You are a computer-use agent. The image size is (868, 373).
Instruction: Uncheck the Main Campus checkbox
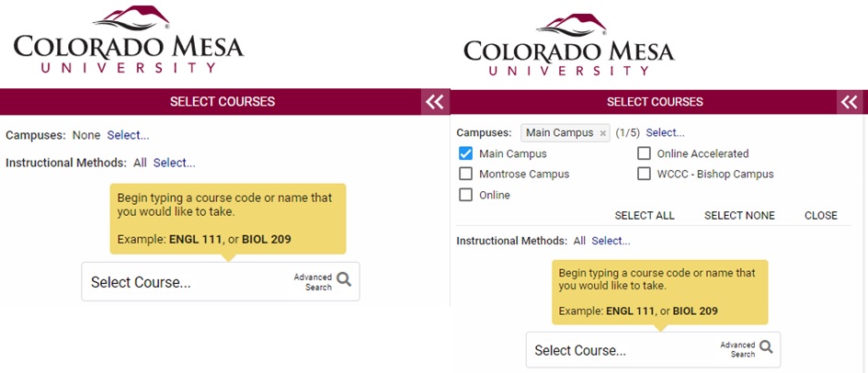(x=465, y=153)
